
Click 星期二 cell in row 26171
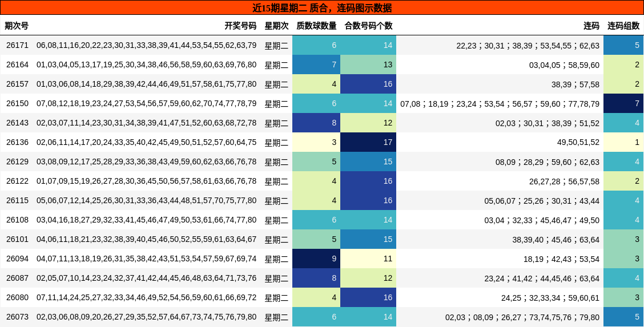point(276,46)
